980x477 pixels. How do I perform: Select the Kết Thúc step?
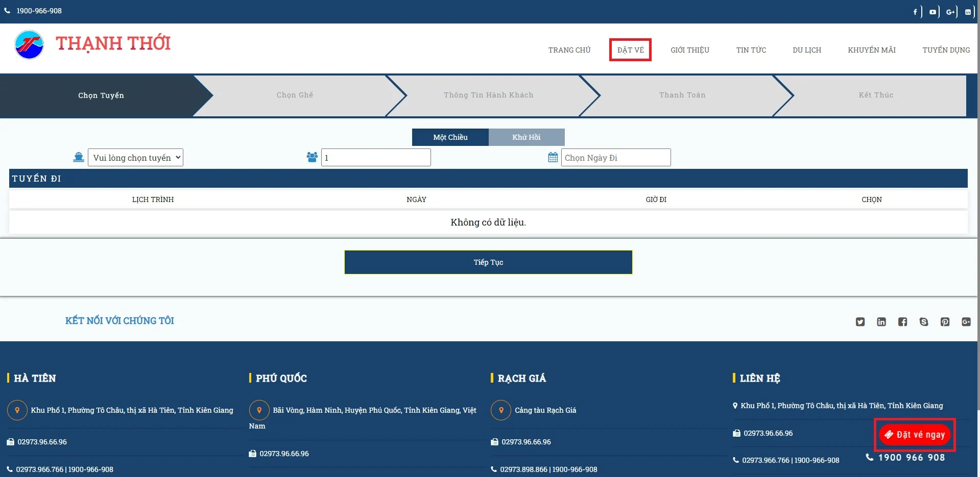(x=876, y=95)
